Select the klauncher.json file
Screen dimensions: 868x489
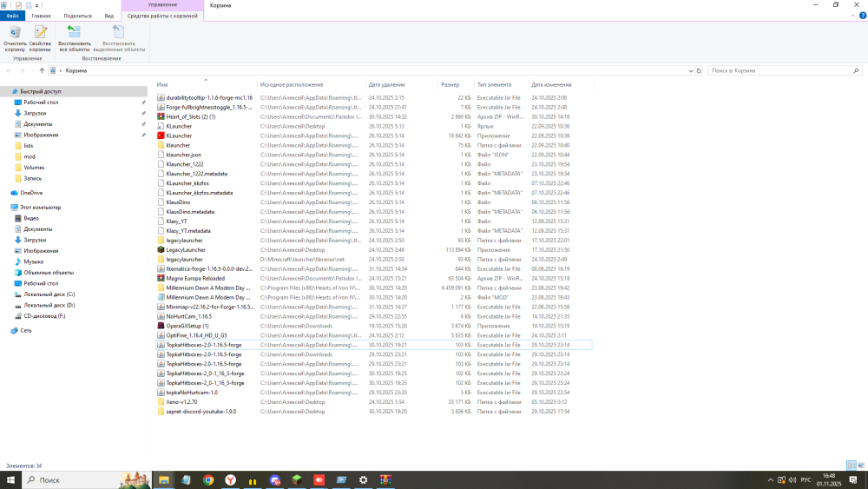coord(183,155)
